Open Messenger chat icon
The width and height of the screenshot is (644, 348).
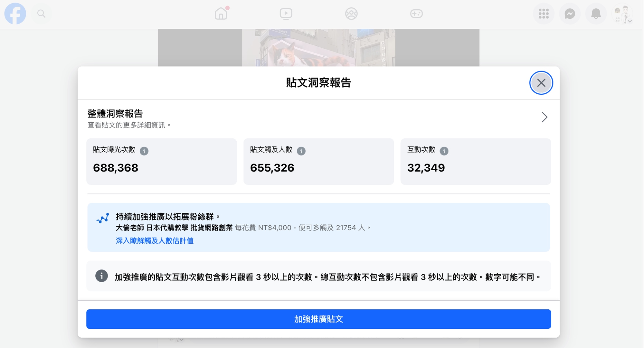[x=570, y=14]
